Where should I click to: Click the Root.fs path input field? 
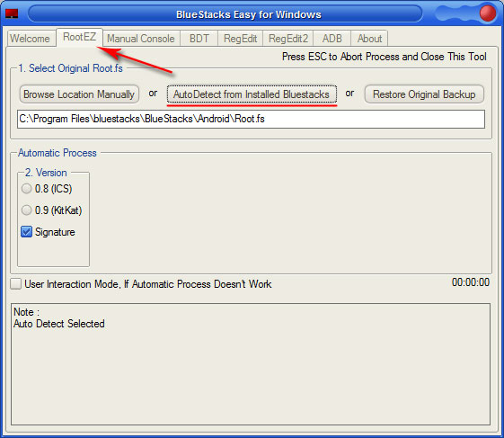[251, 119]
